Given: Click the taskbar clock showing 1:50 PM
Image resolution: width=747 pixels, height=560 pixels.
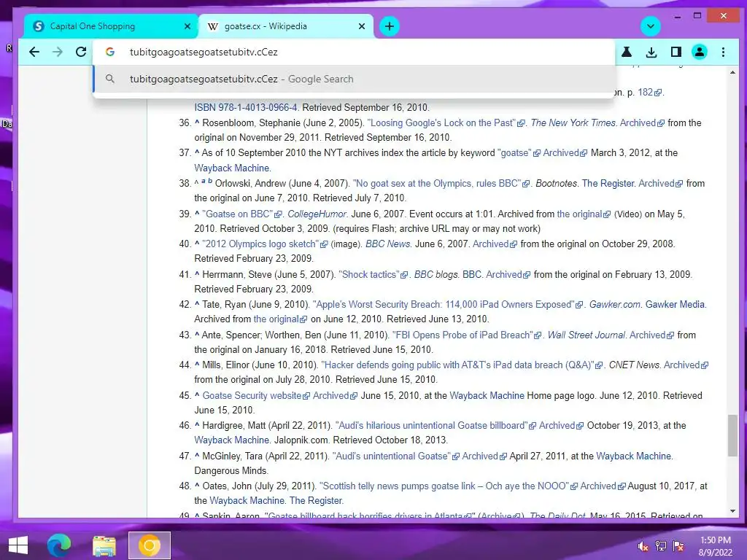Looking at the screenshot, I should [716, 545].
